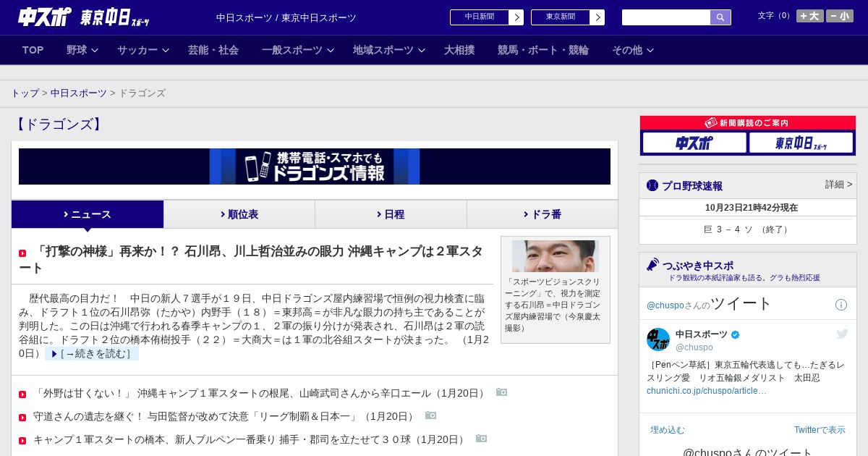Focus the header search input field
The height and width of the screenshot is (456, 868).
coord(666,17)
